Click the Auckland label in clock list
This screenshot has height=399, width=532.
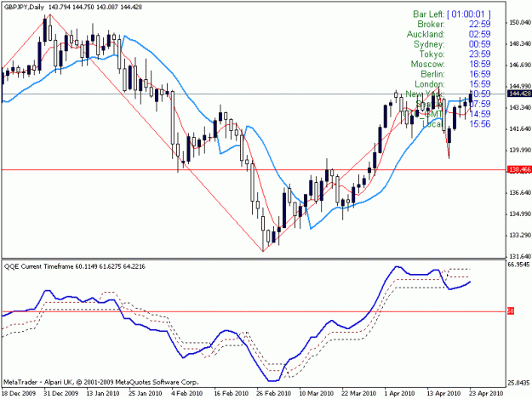(x=426, y=34)
